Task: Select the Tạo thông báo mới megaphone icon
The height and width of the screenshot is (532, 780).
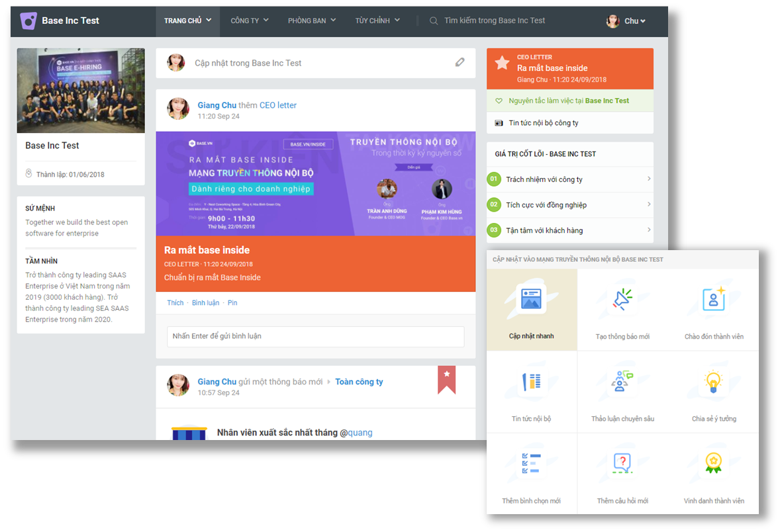Action: [x=622, y=299]
